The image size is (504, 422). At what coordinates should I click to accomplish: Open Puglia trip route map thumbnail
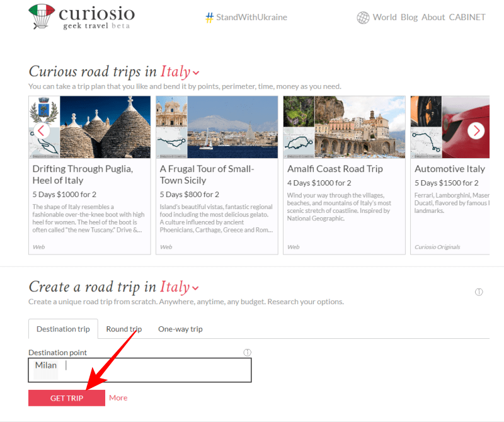pos(44,142)
